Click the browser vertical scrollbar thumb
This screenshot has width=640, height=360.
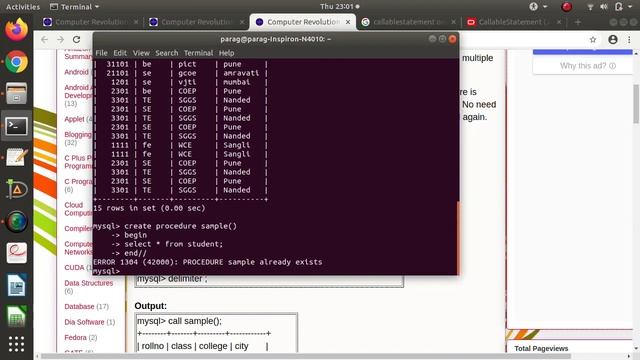[636, 103]
